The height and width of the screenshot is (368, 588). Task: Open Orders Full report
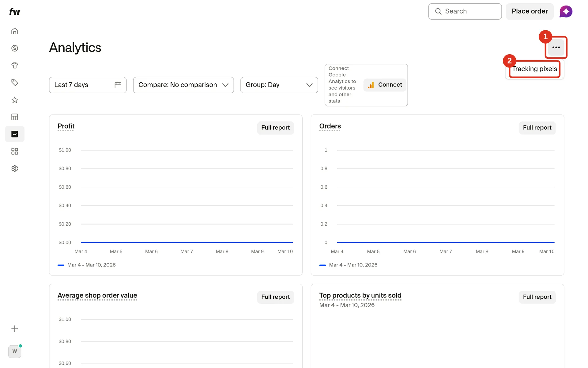click(537, 128)
